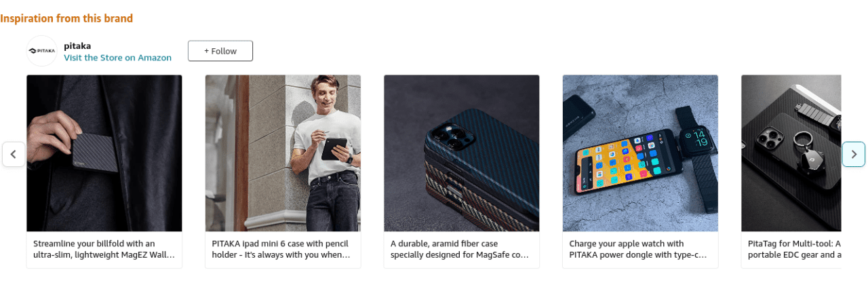The width and height of the screenshot is (868, 287).
Task: Click the plus sign on Follow button
Action: 208,51
